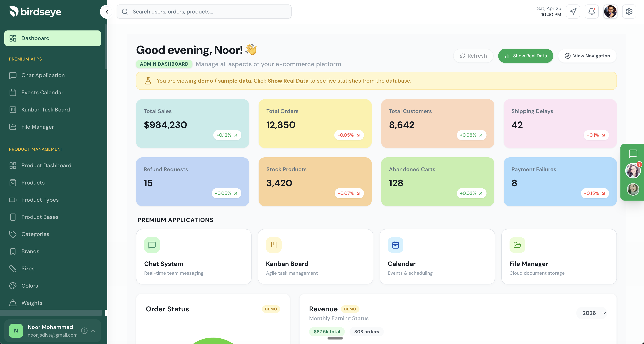Open File Manager in sidebar

[x=52, y=127]
